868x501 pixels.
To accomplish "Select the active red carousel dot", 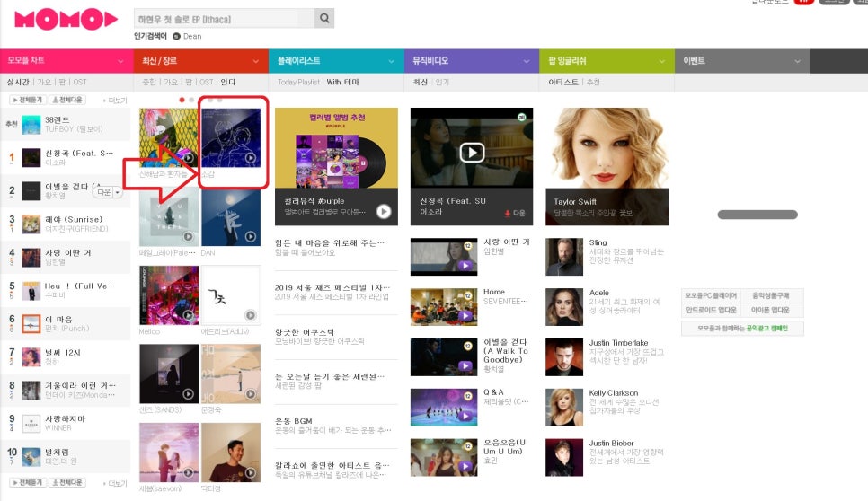I will [x=182, y=100].
